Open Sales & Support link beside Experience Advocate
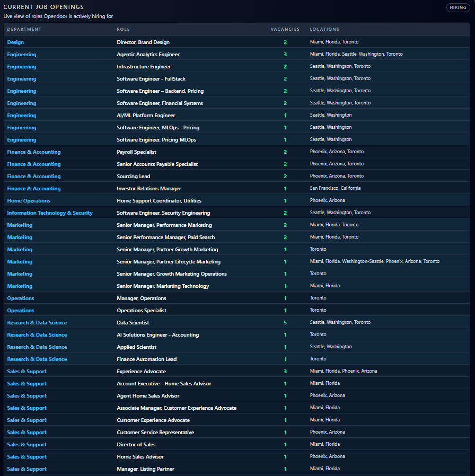This screenshot has width=475, height=476. point(27,371)
